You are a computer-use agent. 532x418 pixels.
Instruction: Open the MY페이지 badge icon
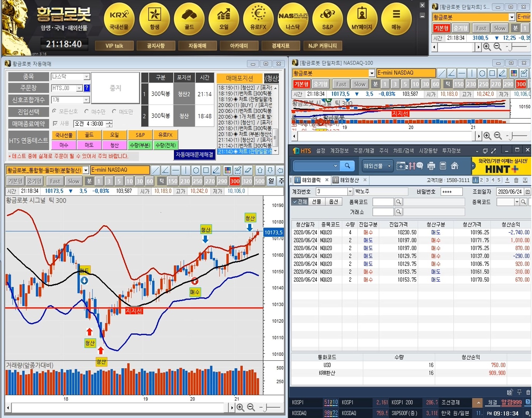tap(362, 19)
